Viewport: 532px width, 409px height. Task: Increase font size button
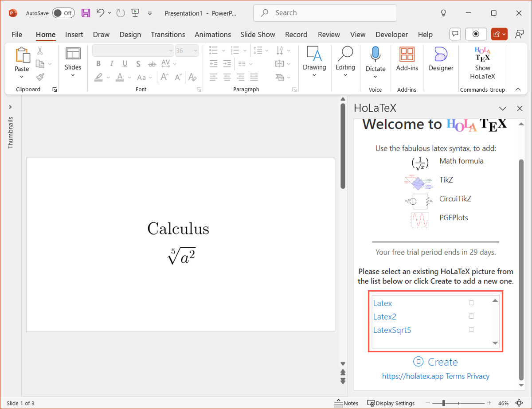(x=164, y=77)
